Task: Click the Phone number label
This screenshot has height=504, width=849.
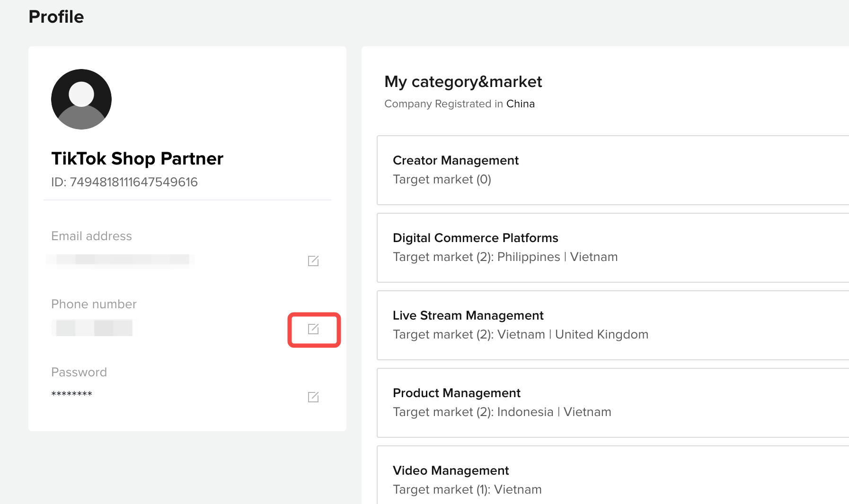Action: [94, 304]
